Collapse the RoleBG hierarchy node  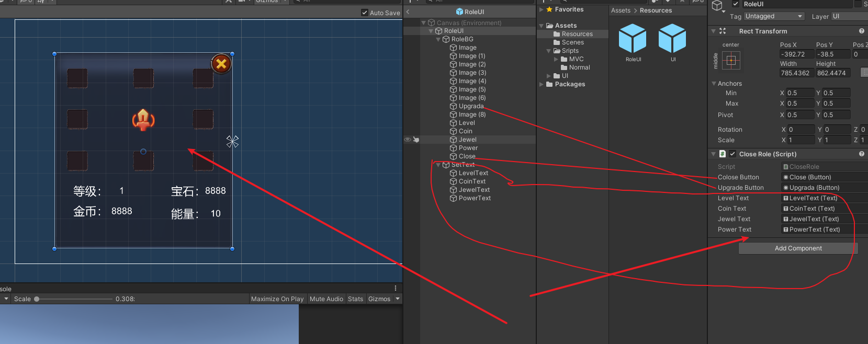click(438, 39)
